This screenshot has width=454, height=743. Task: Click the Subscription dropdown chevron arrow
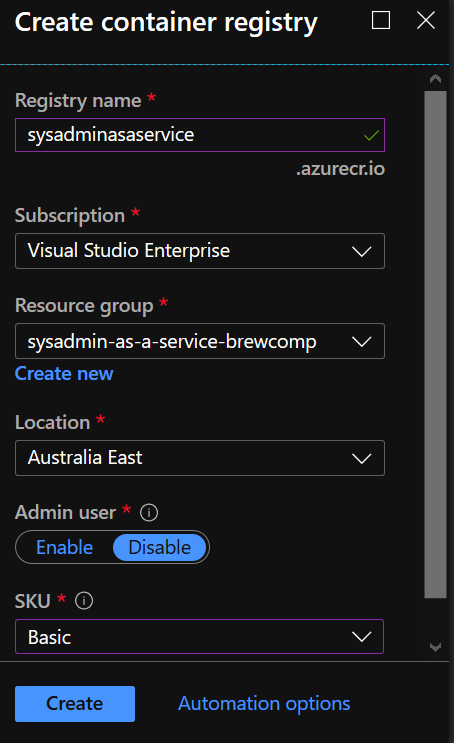click(x=362, y=251)
